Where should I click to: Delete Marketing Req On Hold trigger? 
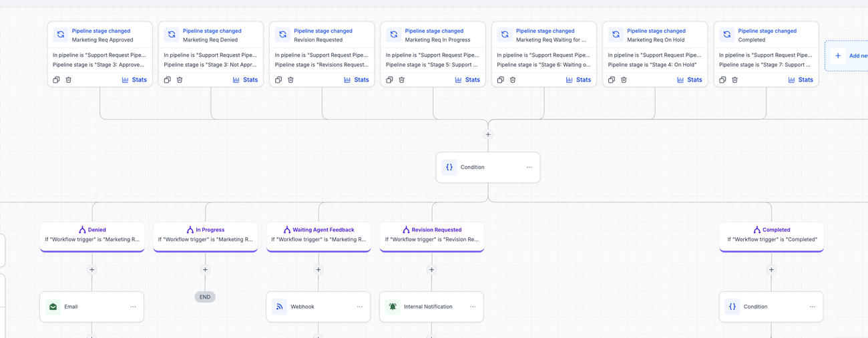(x=624, y=80)
